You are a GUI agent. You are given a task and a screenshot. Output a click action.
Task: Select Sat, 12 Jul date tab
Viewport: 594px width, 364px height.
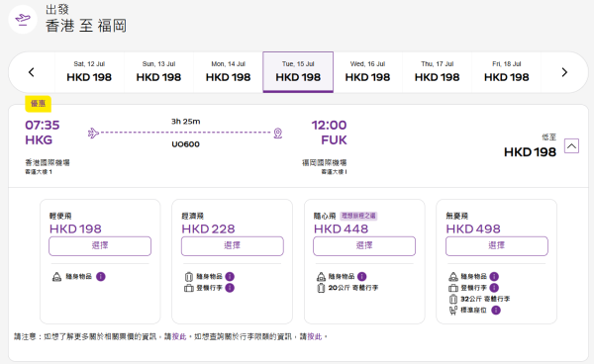(x=89, y=72)
